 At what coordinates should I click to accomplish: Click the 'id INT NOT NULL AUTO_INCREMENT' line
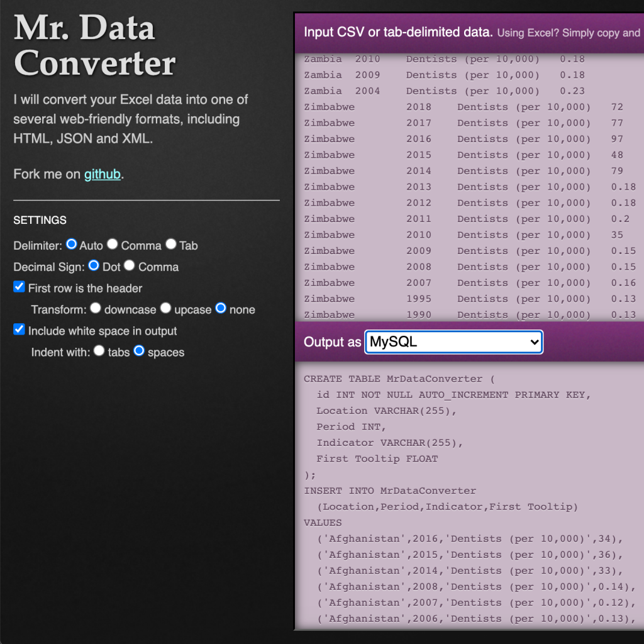(x=453, y=395)
